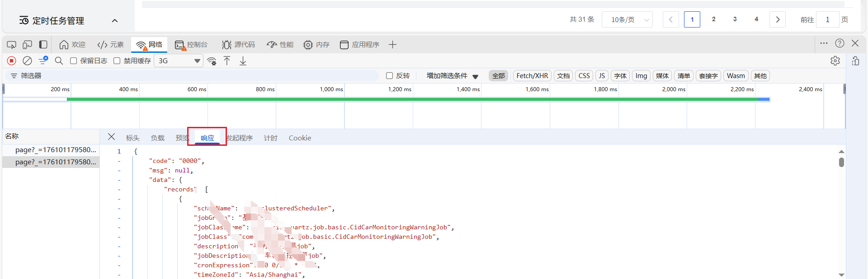Open 增加筛选条件 dropdown
Screen dimensions: 868x279
tap(452, 76)
